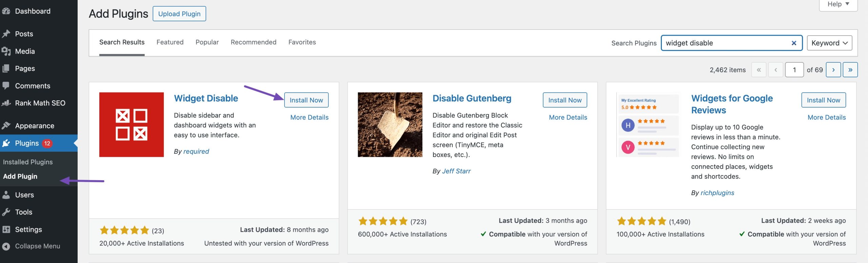Open More Details for Disable Gutenberg
This screenshot has width=868, height=263.
568,117
